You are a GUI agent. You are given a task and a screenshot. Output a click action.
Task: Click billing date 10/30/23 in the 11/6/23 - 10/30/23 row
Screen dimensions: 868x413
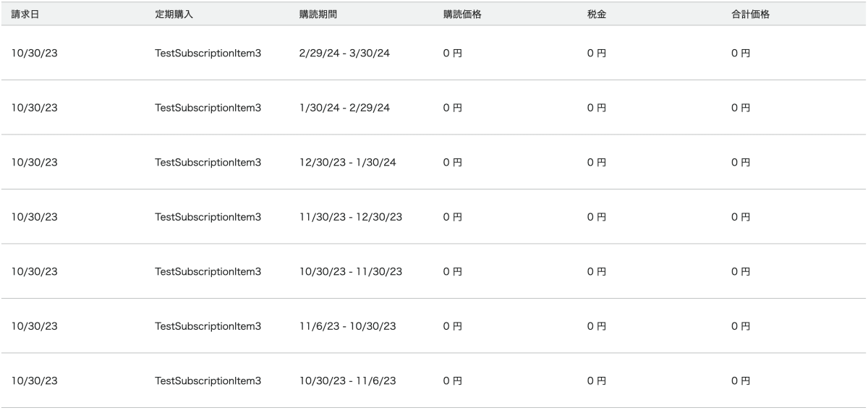click(x=34, y=326)
